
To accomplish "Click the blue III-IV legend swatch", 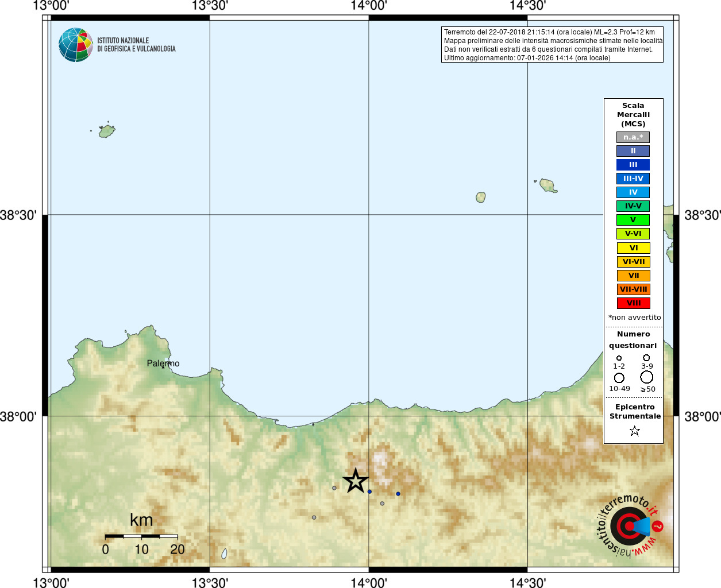I will coord(633,179).
